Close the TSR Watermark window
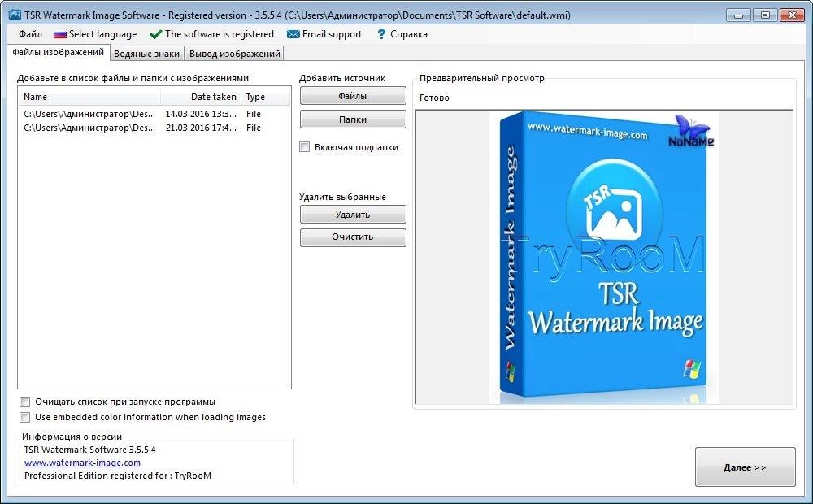The height and width of the screenshot is (504, 813). (792, 15)
